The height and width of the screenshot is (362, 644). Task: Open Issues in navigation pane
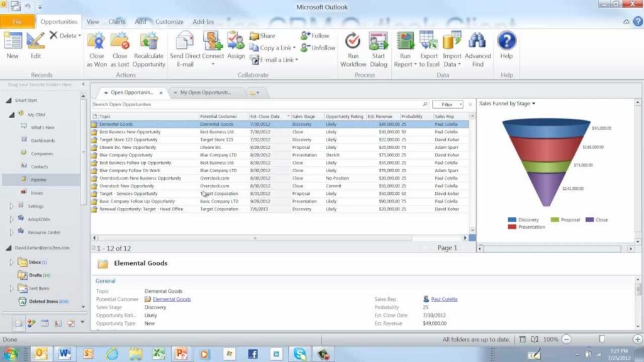(36, 193)
